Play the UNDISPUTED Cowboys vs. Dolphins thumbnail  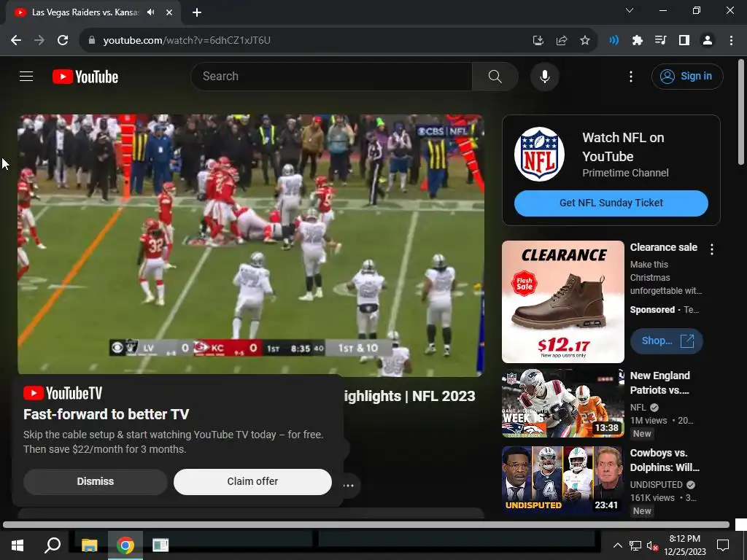pos(563,480)
